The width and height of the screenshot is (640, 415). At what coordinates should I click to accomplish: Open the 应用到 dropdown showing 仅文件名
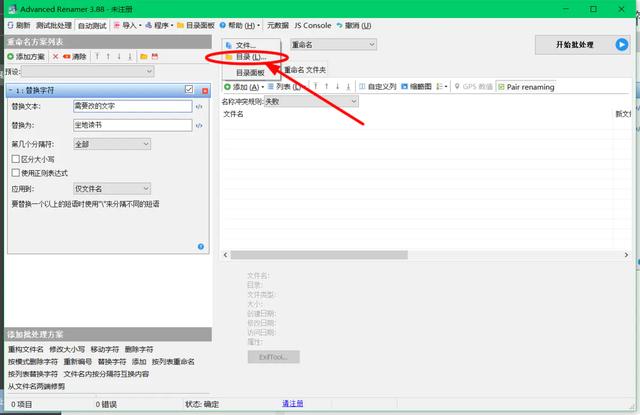112,189
